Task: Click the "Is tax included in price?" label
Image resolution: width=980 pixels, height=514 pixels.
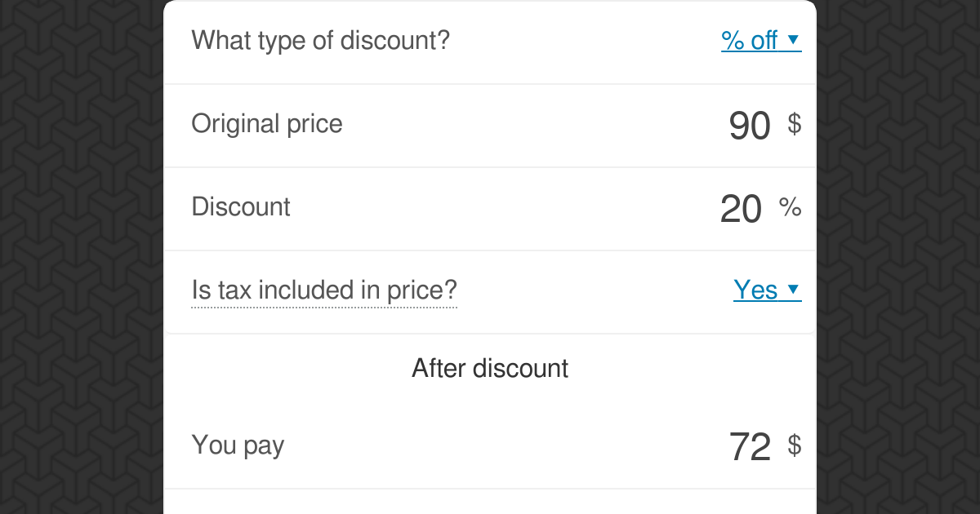Action: click(x=323, y=290)
